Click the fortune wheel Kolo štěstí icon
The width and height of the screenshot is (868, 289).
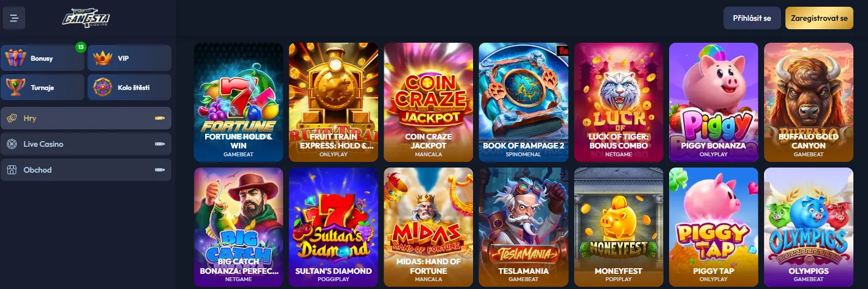(103, 87)
